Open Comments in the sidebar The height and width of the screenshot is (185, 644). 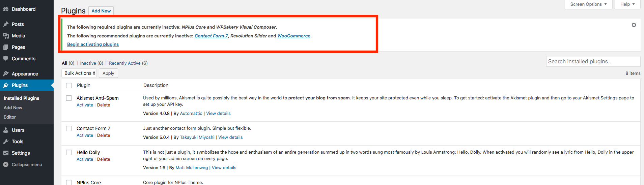[x=24, y=59]
